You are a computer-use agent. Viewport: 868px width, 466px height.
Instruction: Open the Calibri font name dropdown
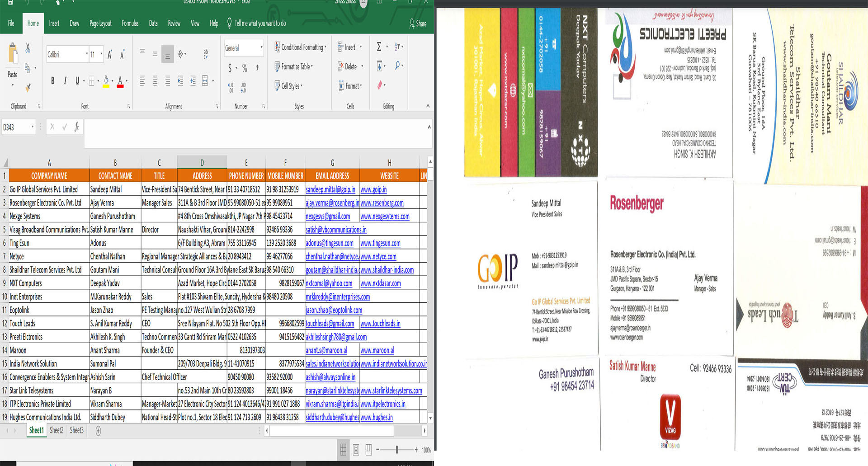tap(87, 54)
